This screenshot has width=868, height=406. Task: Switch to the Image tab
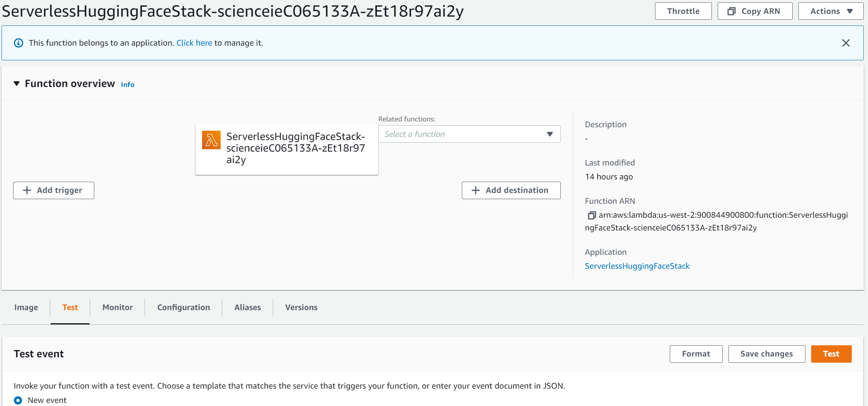(x=26, y=307)
